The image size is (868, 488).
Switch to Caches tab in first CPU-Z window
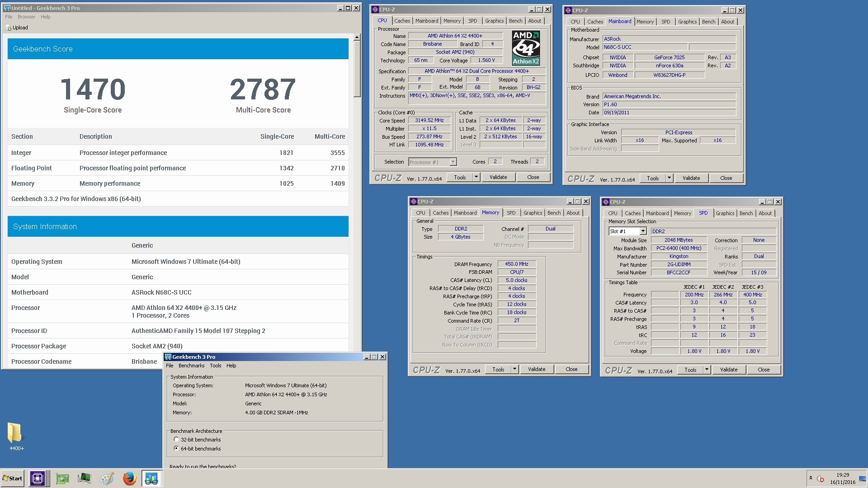pyautogui.click(x=402, y=21)
